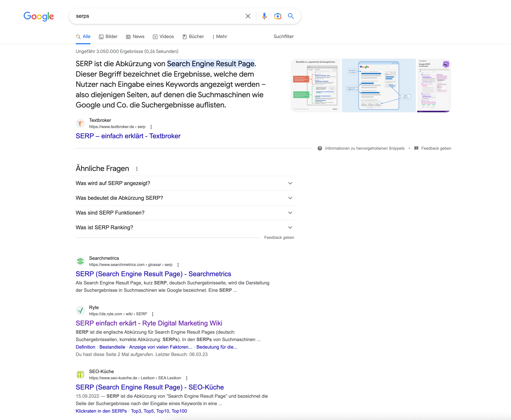The image size is (511, 420).
Task: Click the question mark info icon
Action: coord(320,148)
